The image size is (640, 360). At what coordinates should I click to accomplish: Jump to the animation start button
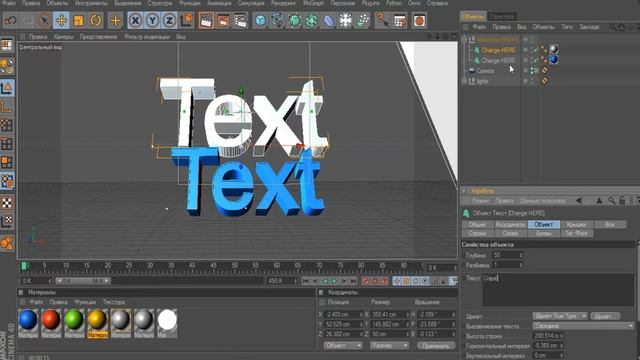tap(306, 281)
